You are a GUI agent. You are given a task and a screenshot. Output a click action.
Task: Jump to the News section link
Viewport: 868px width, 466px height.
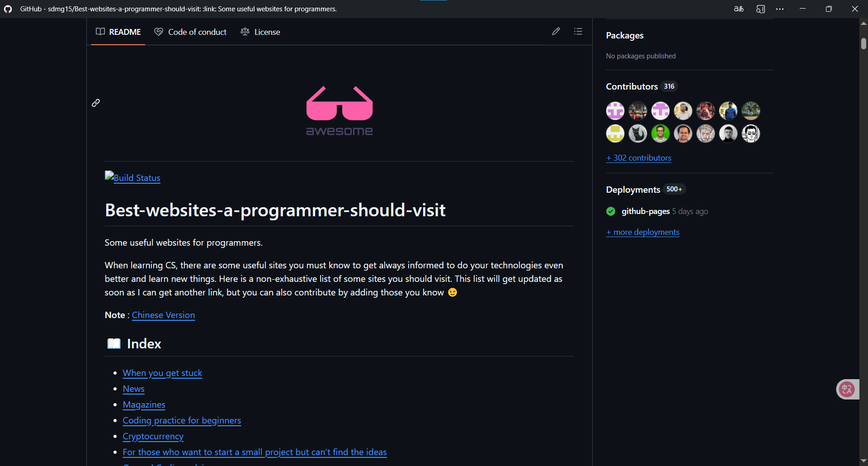tap(133, 389)
